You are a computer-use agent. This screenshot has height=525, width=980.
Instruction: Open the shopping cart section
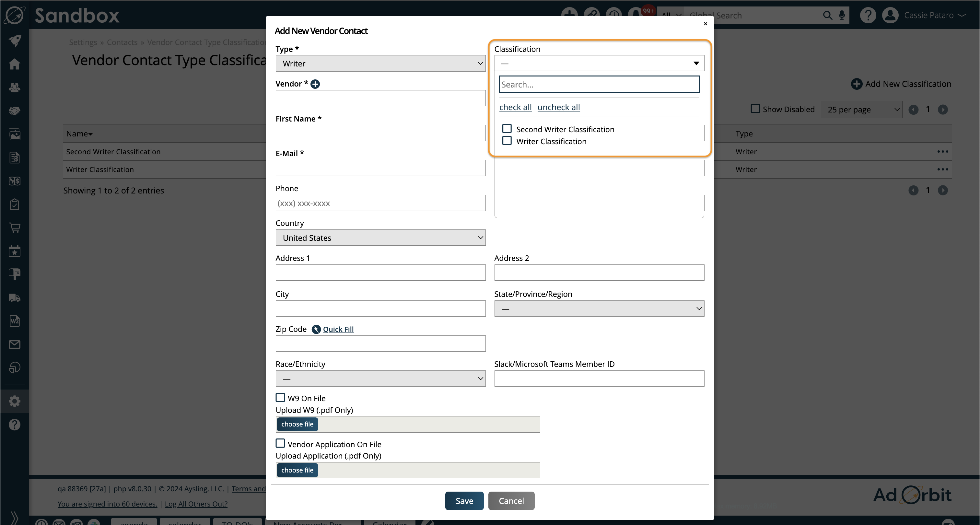15,228
